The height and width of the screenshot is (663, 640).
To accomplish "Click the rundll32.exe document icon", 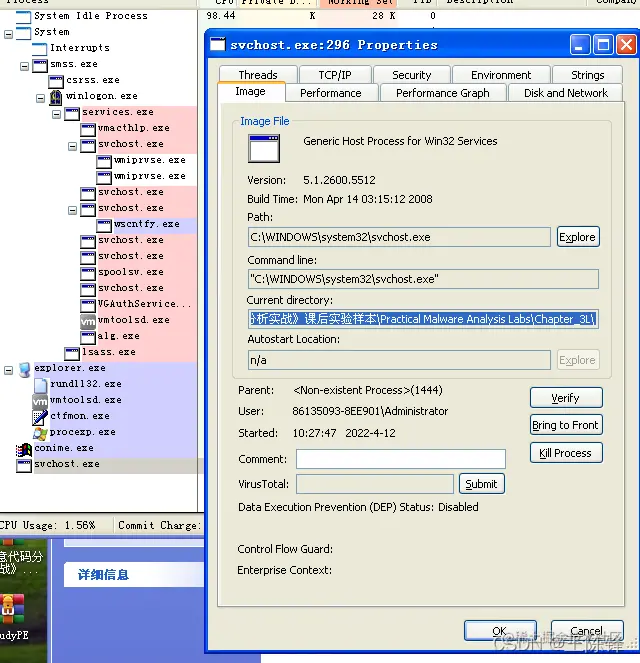I will [41, 385].
